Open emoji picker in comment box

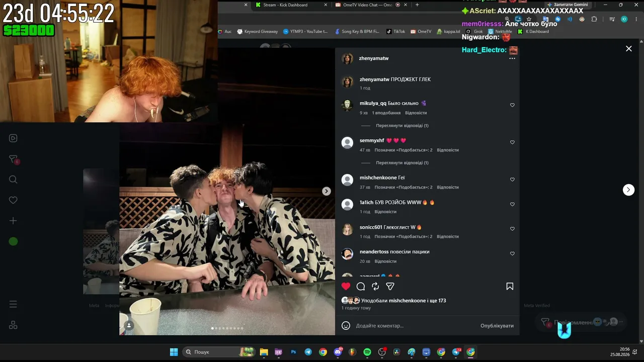[x=346, y=325]
